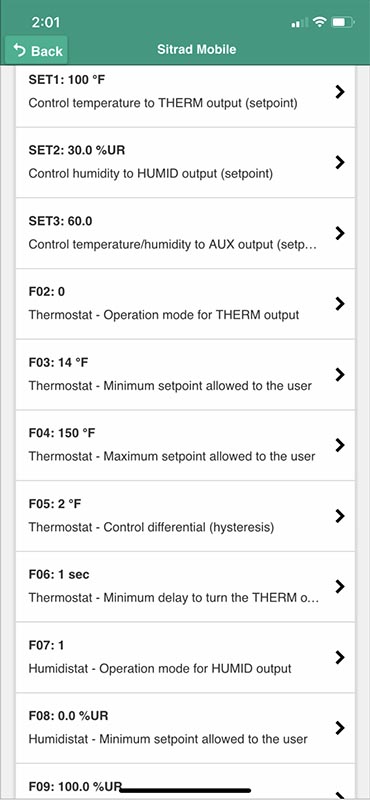370x800 pixels.
Task: Click the F05 hysteresis row chevron
Action: [340, 516]
